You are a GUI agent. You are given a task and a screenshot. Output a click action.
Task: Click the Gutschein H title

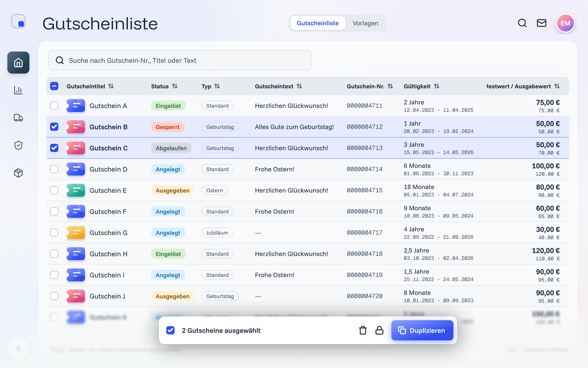click(108, 254)
